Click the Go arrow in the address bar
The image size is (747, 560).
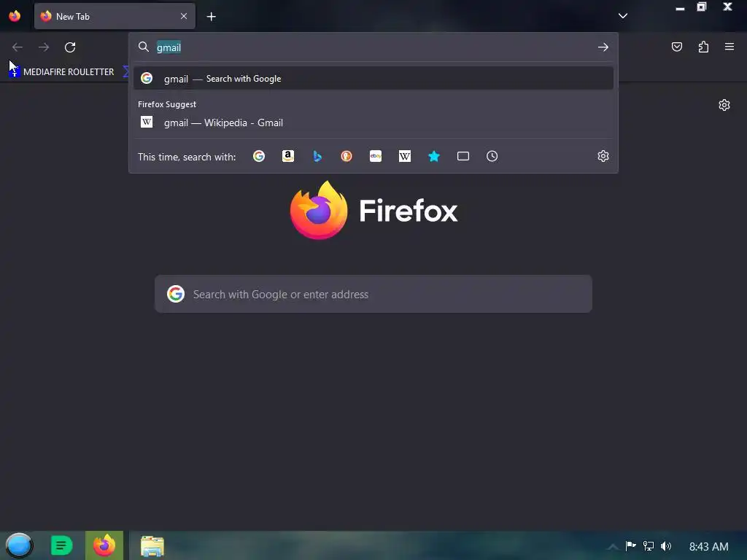pyautogui.click(x=603, y=47)
